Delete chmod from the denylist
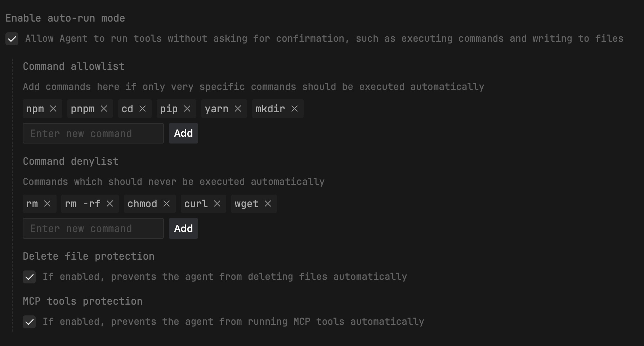Image resolution: width=644 pixels, height=346 pixels. pyautogui.click(x=166, y=204)
